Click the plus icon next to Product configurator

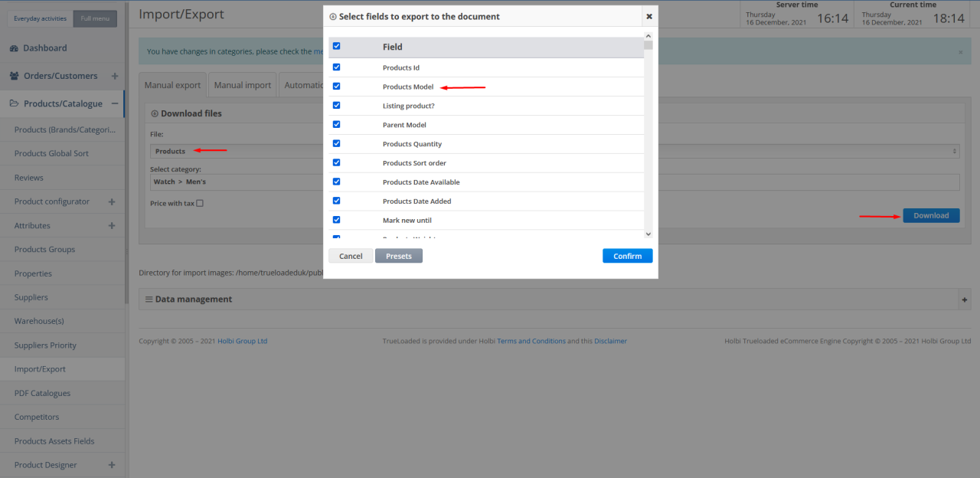[x=113, y=201]
